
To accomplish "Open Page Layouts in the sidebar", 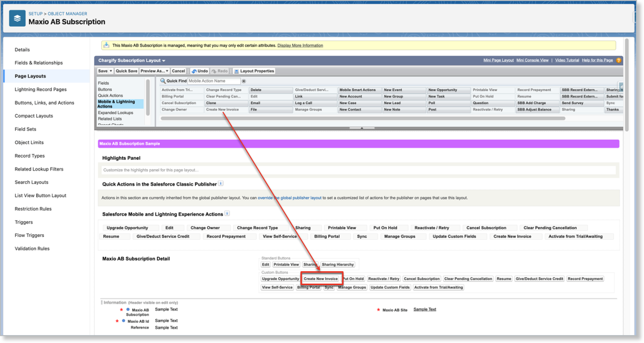I will 31,76.
